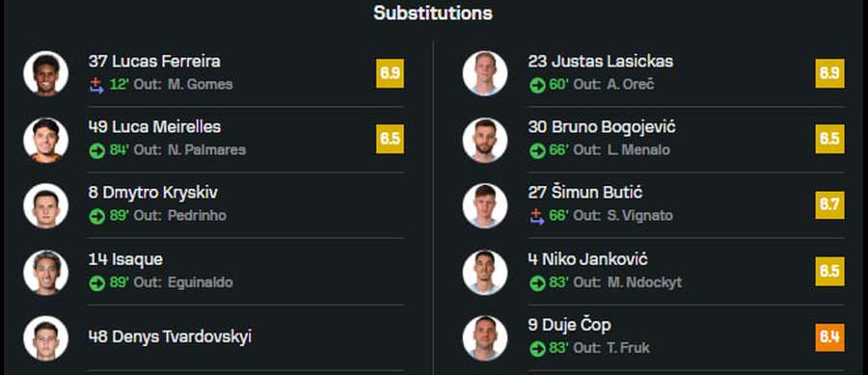868x375 pixels.
Task: Open Duje Čop's player avatar
Action: point(485,338)
